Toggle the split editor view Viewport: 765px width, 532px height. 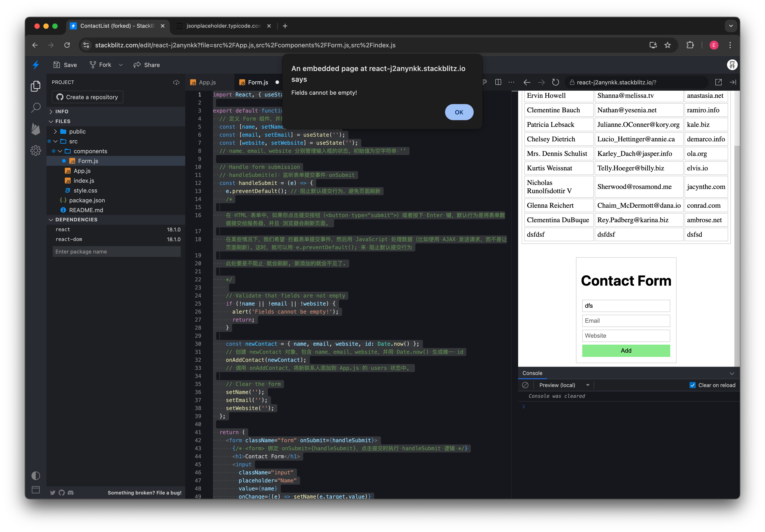point(498,82)
